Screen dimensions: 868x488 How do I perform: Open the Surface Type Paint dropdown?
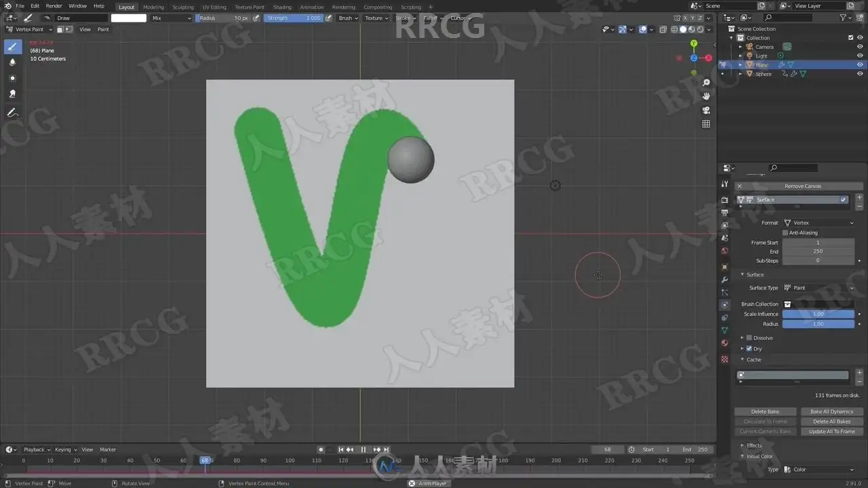pyautogui.click(x=818, y=288)
